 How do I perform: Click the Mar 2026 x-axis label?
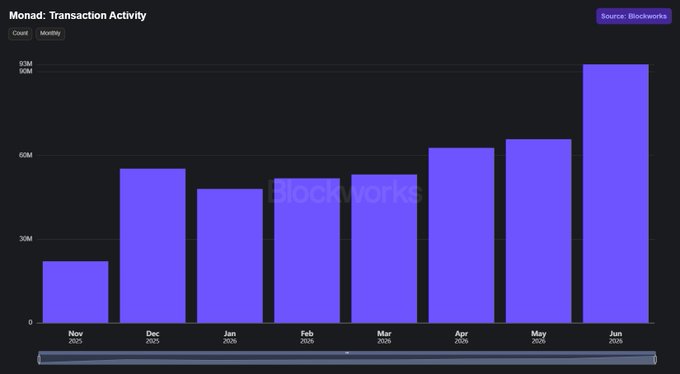tap(384, 337)
